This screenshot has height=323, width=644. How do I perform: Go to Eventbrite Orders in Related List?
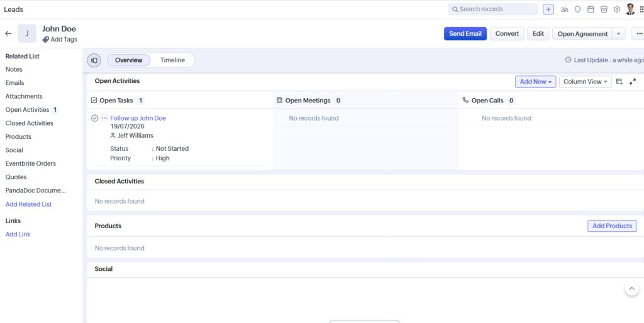click(30, 164)
